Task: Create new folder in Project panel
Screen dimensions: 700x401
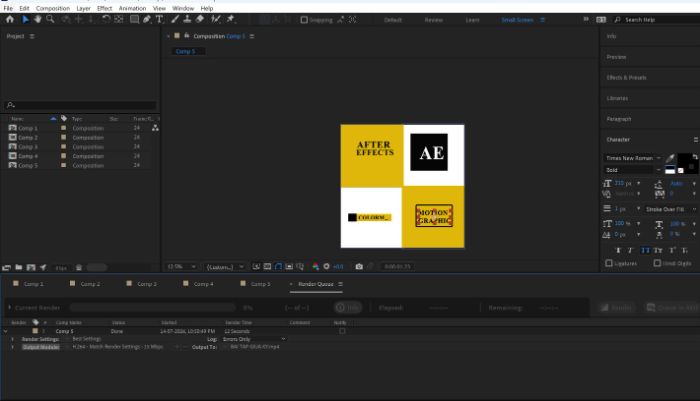Action: tap(19, 267)
